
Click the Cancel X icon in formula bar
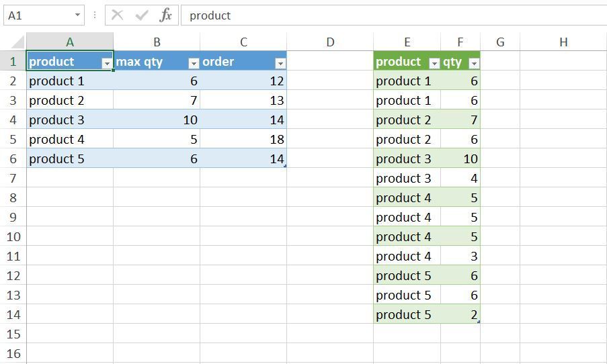pyautogui.click(x=118, y=15)
